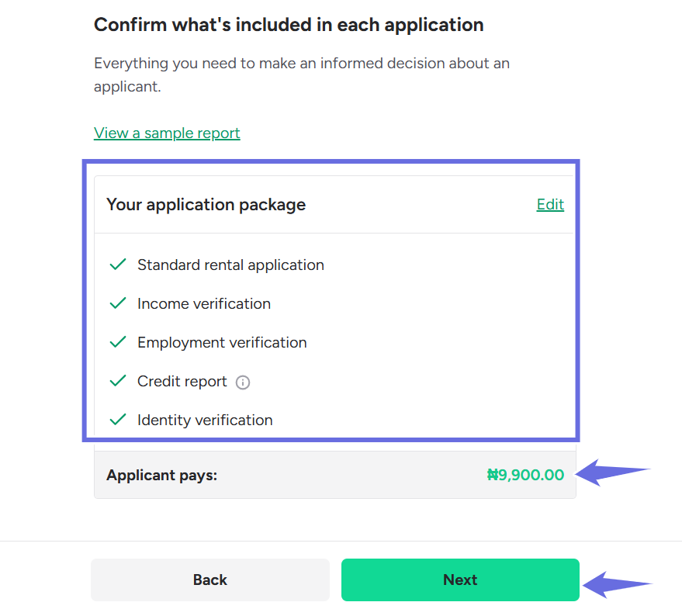Click the checkmark beside Employment verification
The width and height of the screenshot is (682, 616).
point(118,342)
